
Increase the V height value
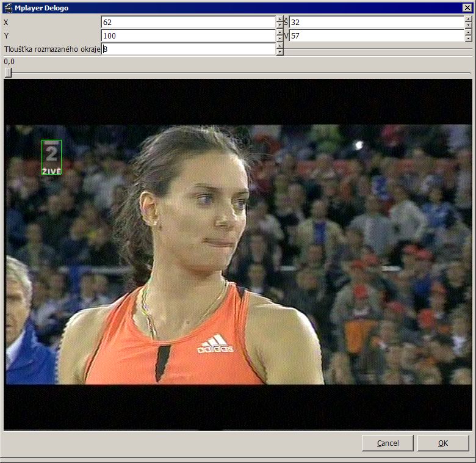point(469,32)
